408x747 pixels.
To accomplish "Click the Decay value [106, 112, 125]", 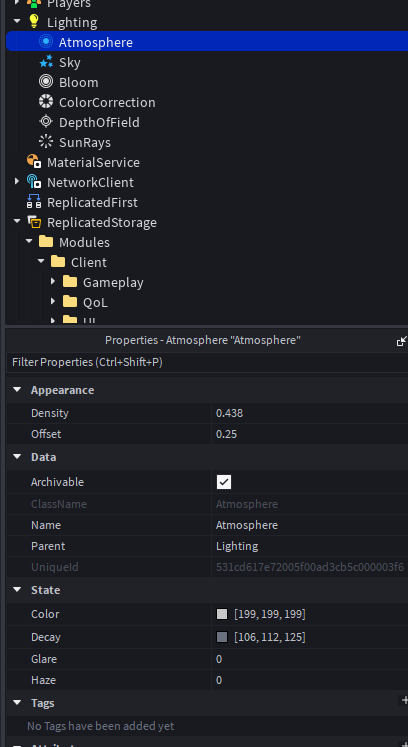I will pos(270,637).
